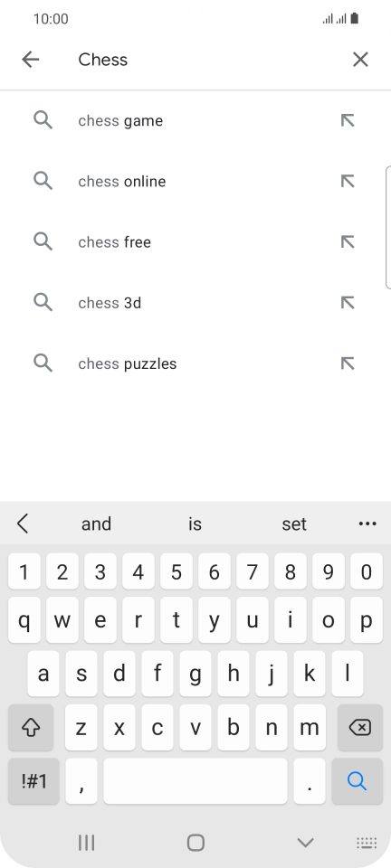Collapse the suggestion bar with left chevron
The height and width of the screenshot is (868, 391).
(23, 524)
